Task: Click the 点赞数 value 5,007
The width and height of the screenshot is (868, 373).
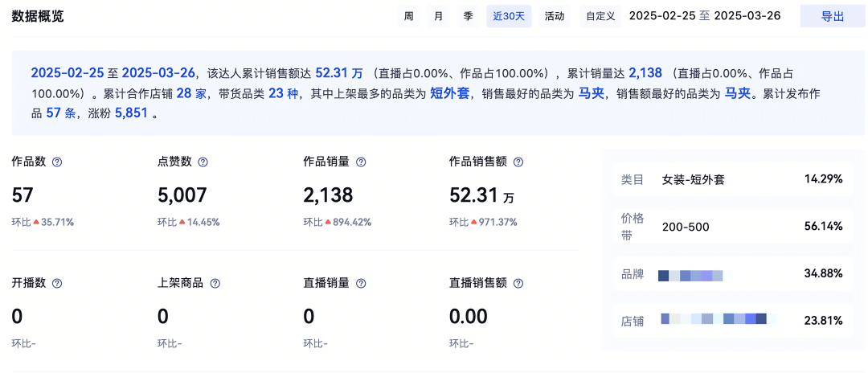Action: [x=182, y=195]
